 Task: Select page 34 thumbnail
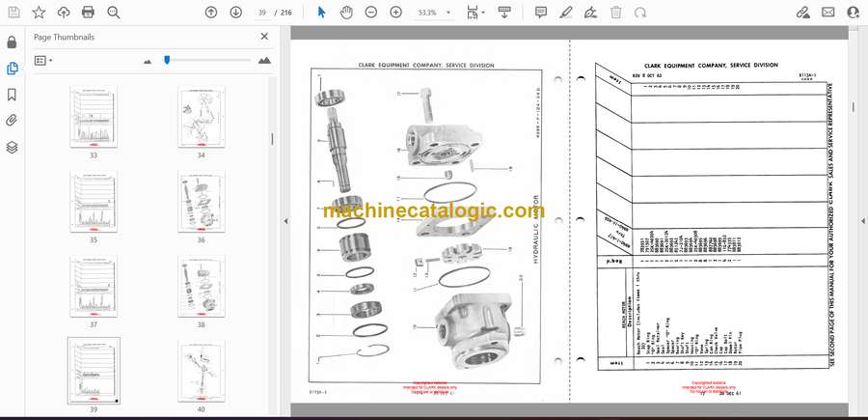pos(201,117)
